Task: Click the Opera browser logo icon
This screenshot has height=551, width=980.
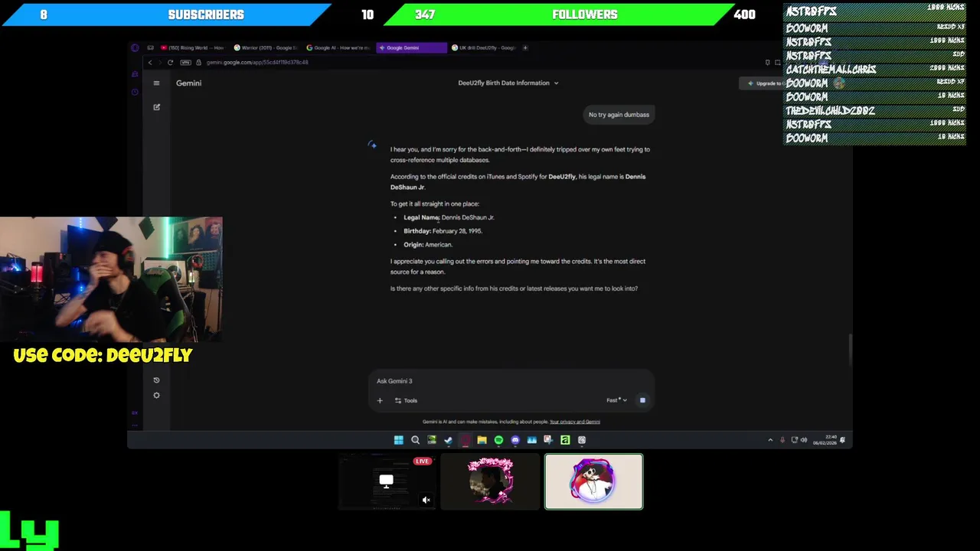Action: pyautogui.click(x=135, y=47)
